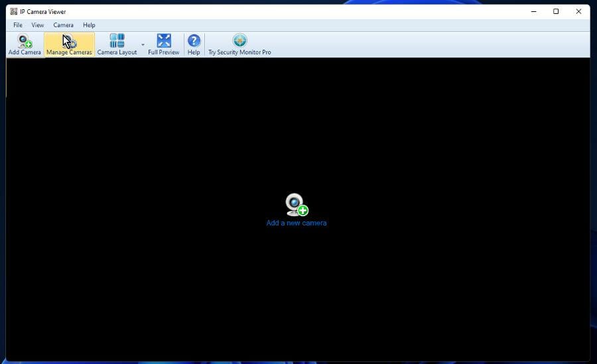Click the IP Camera Viewer title bar app icon
Image resolution: width=597 pixels, height=364 pixels.
[x=13, y=11]
